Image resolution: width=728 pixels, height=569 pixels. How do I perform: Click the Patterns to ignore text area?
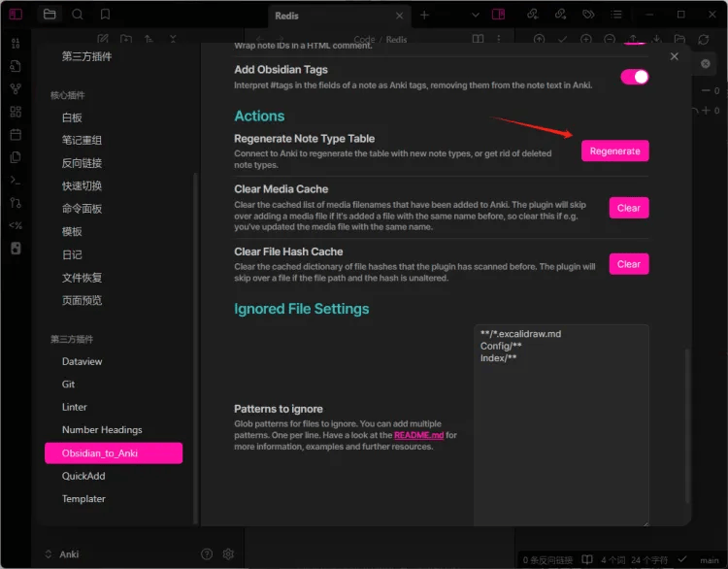561,425
